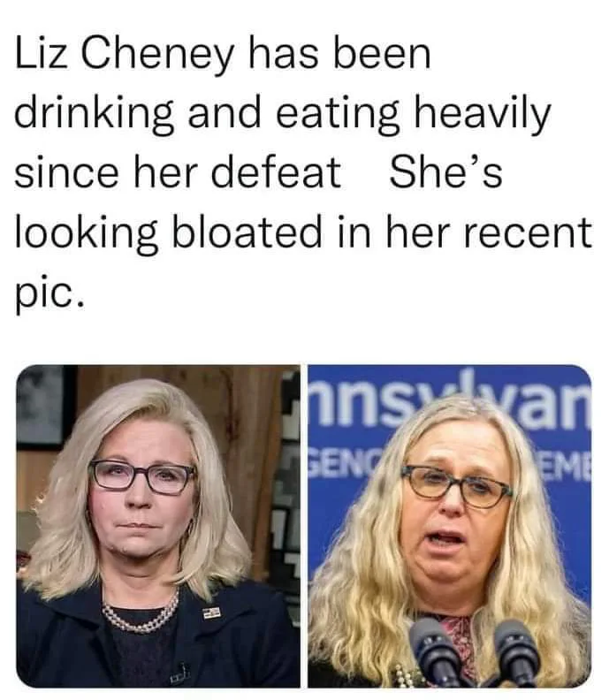This screenshot has width=609, height=700.
Task: Click the word "pic." ending the caption
Action: pyautogui.click(x=49, y=293)
